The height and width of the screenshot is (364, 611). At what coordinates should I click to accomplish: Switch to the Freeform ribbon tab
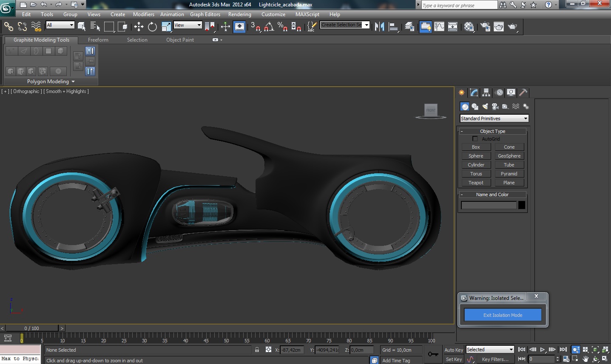click(98, 40)
